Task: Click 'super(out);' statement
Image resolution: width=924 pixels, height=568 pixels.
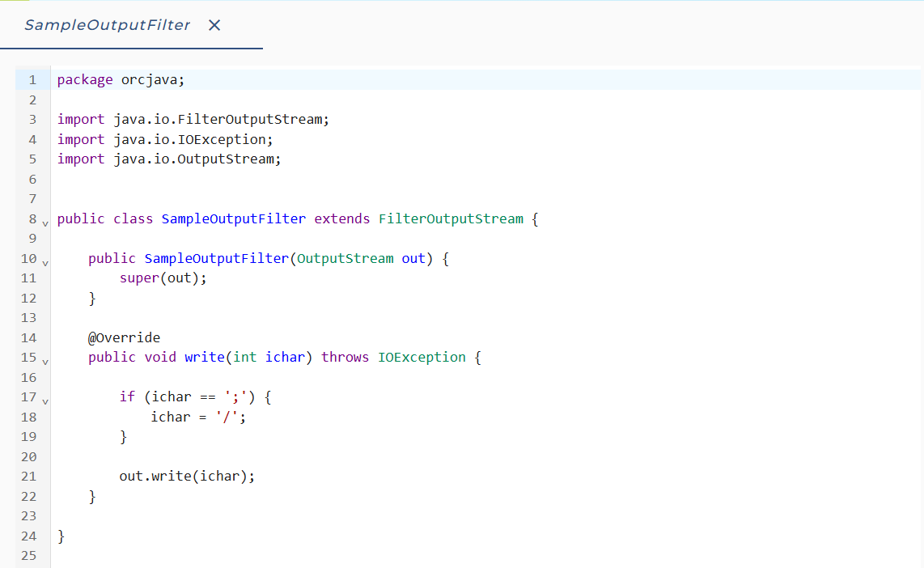Action: tap(163, 278)
